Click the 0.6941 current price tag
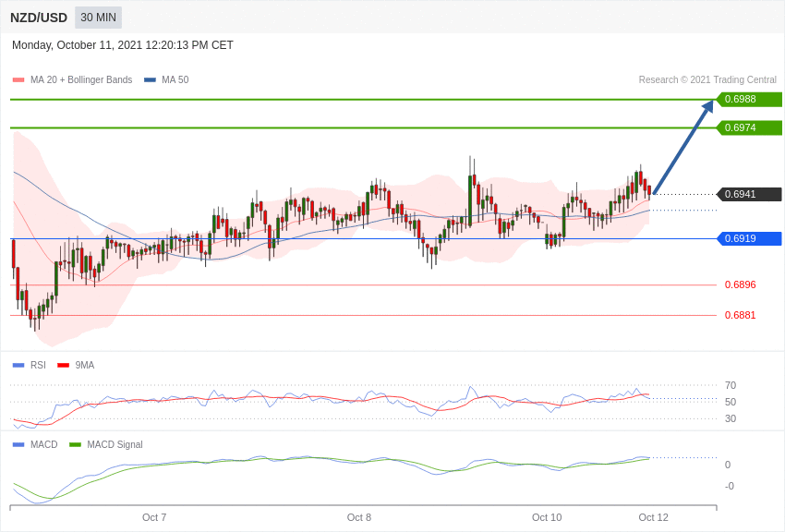 coord(749,194)
